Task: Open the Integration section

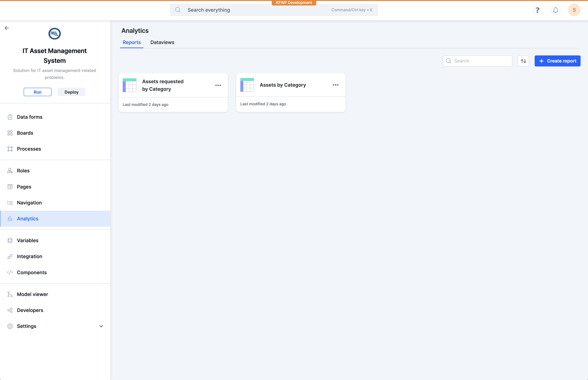Action: pos(55,257)
